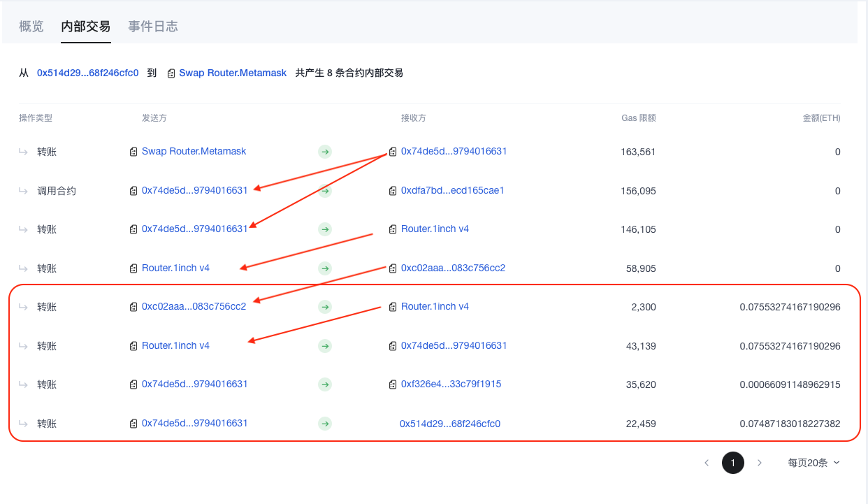The image size is (868, 504).
Task: Open receiver address 0xdfa7bd...ecd165cae1
Action: 452,190
